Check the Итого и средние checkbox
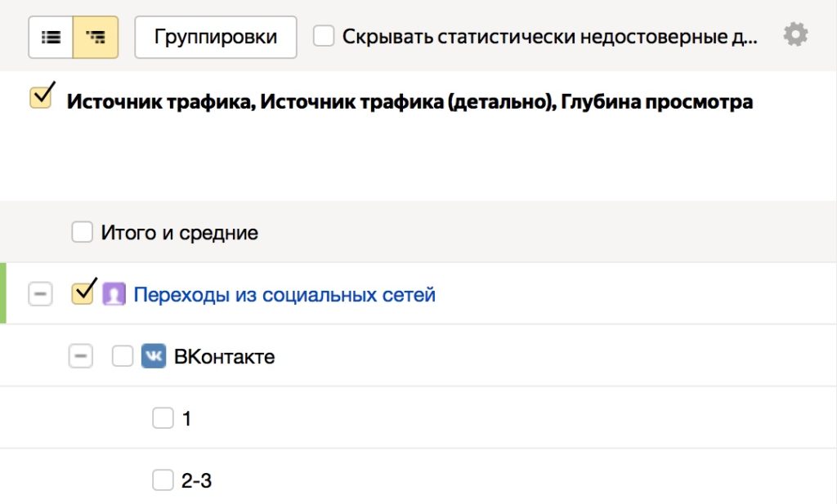 click(83, 232)
